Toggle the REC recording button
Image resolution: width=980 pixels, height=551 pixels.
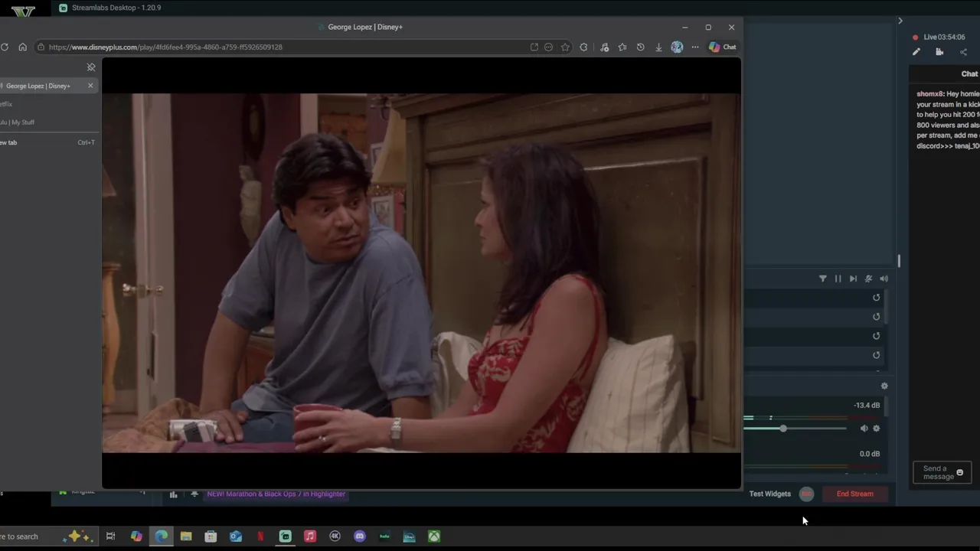tap(806, 494)
